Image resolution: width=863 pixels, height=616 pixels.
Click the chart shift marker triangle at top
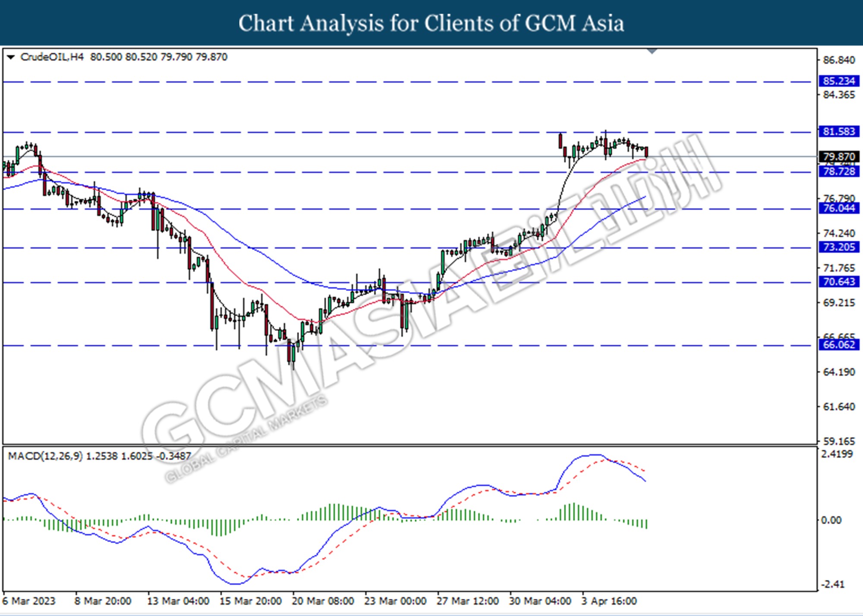[x=652, y=51]
